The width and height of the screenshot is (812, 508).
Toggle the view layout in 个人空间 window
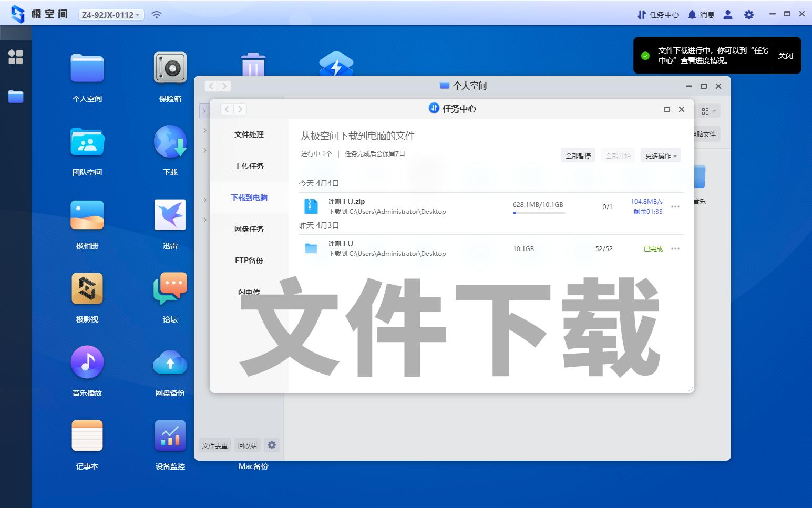pos(708,110)
